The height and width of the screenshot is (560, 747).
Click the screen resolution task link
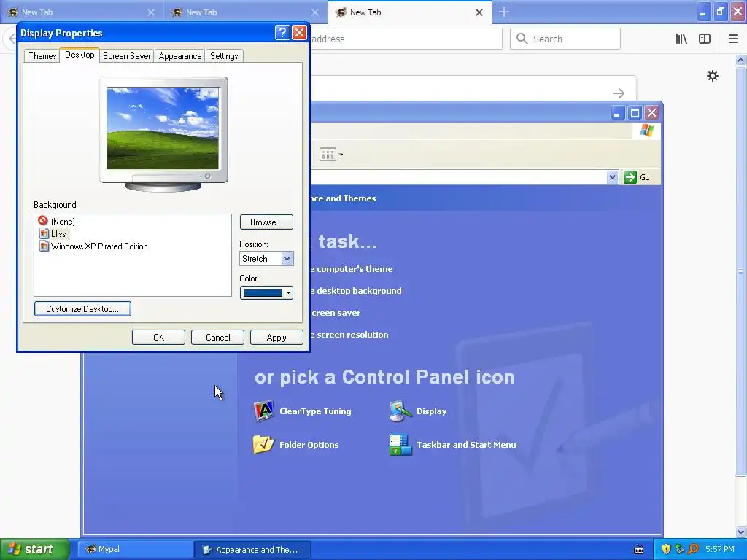point(349,334)
